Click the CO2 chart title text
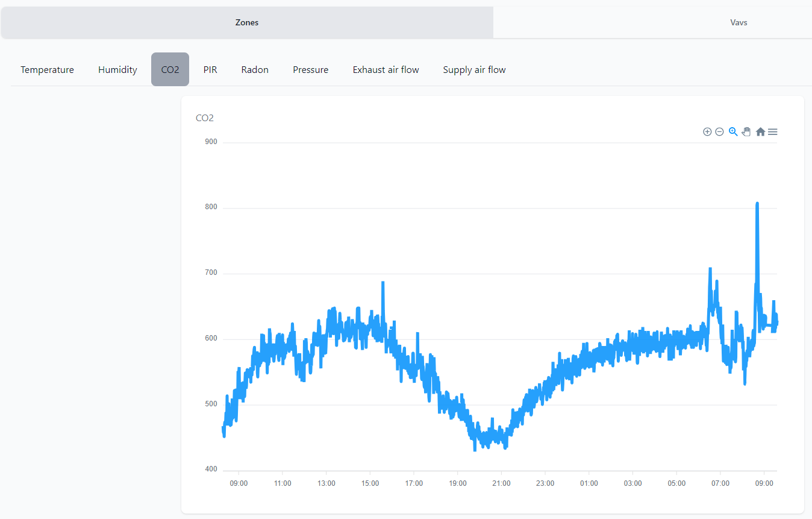This screenshot has width=812, height=519. click(205, 118)
